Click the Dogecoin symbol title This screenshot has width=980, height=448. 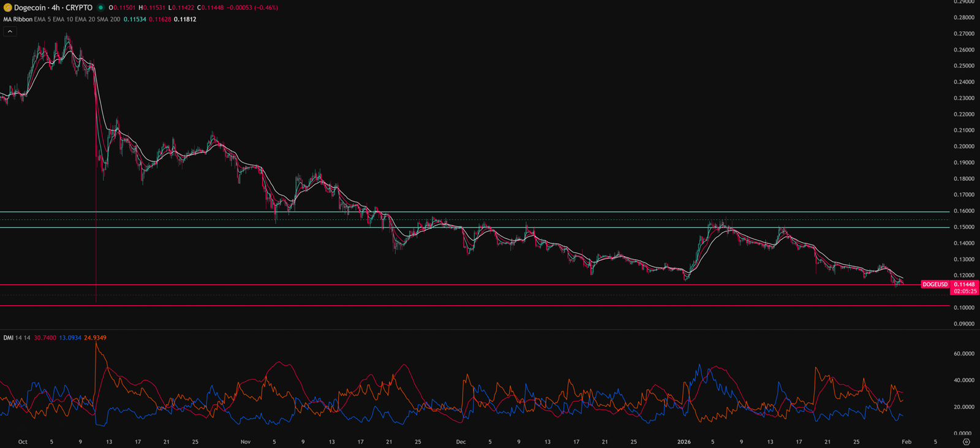[x=53, y=8]
